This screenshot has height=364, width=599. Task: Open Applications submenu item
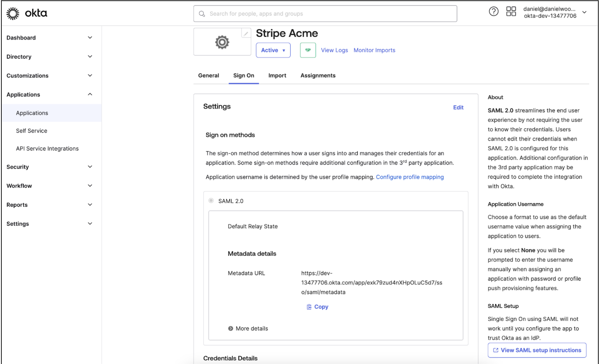52,113
